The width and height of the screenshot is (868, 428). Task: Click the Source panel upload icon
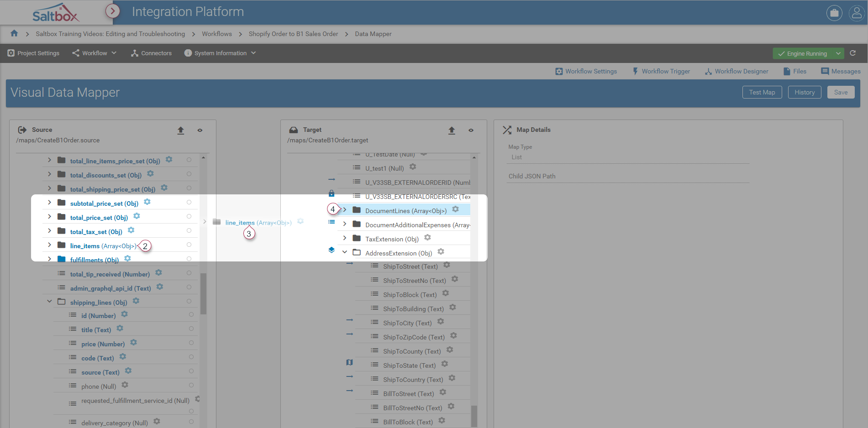pos(181,130)
